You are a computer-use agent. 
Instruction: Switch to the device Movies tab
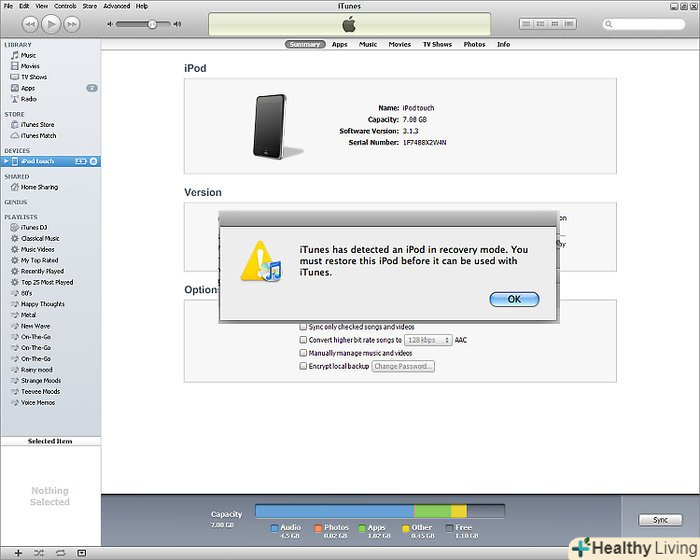click(400, 44)
